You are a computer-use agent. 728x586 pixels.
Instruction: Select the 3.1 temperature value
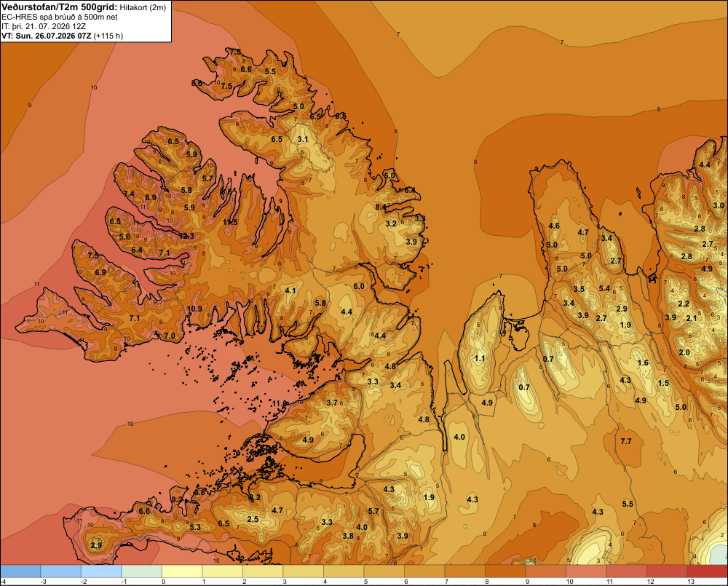coord(303,139)
